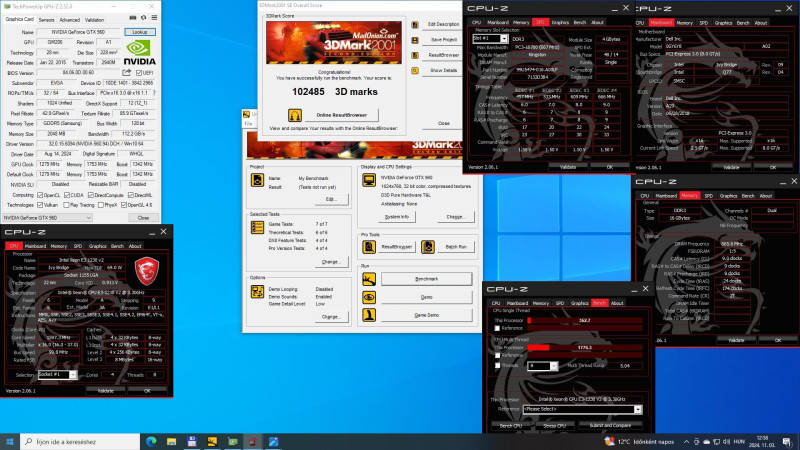The width and height of the screenshot is (800, 450).
Task: Click the Options section icon in 3DMark
Action: point(257,292)
